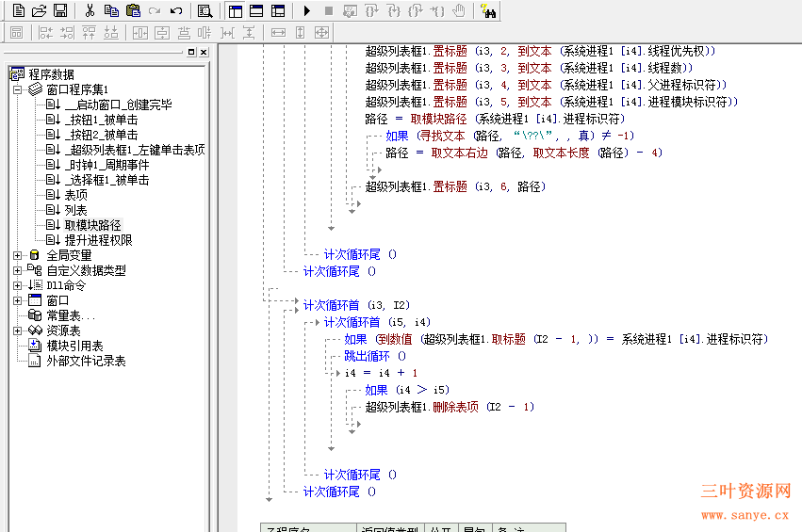Open _选择框1_被单击 subroutine
Viewport: 802px width, 532px height.
click(x=106, y=180)
